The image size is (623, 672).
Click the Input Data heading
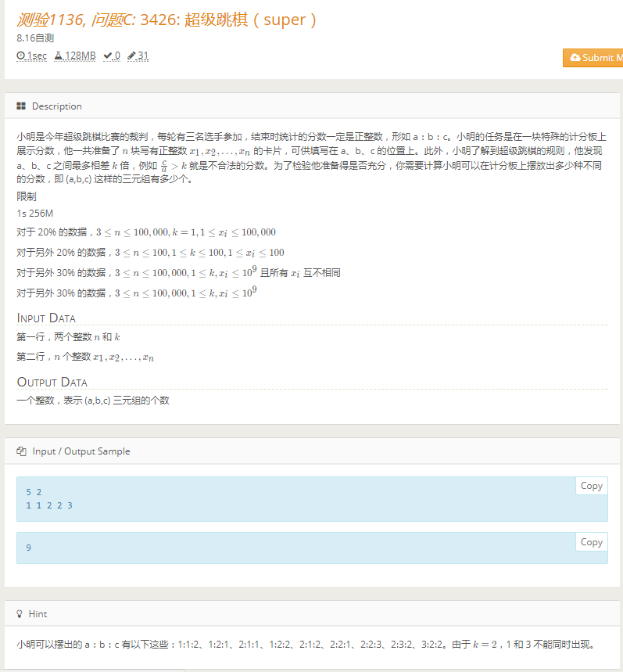coord(46,318)
